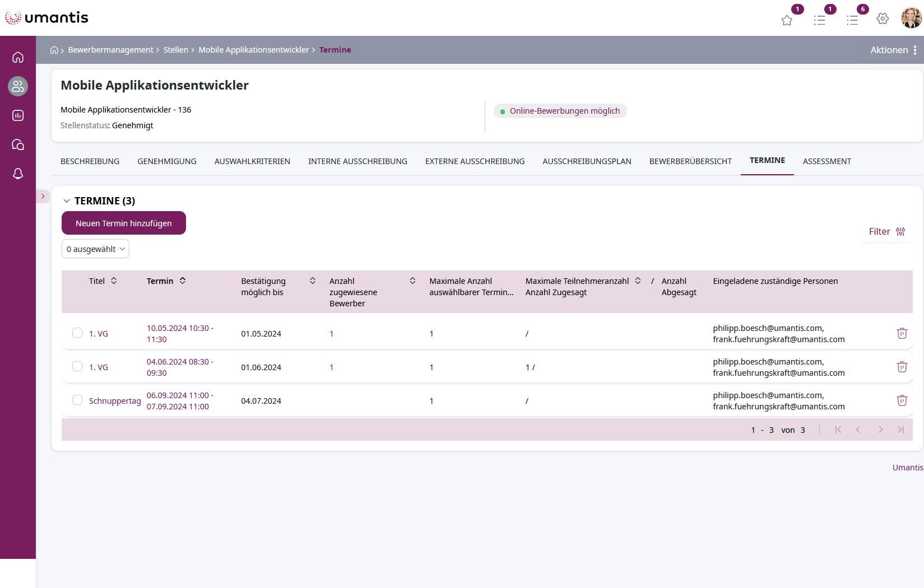Click the home icon in left sidebar

click(x=18, y=57)
